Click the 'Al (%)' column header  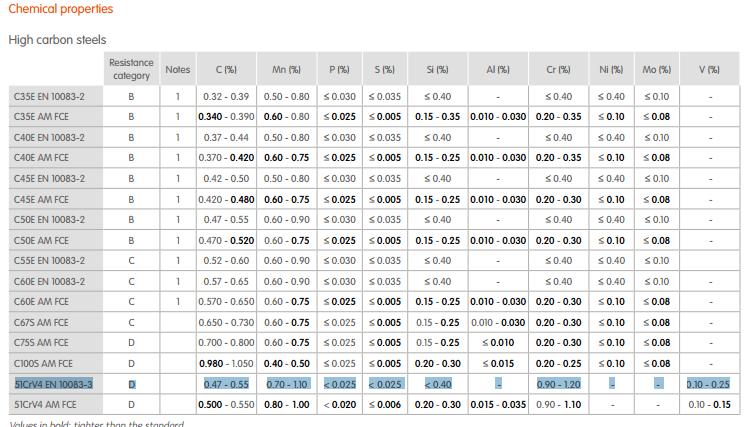[x=498, y=69]
